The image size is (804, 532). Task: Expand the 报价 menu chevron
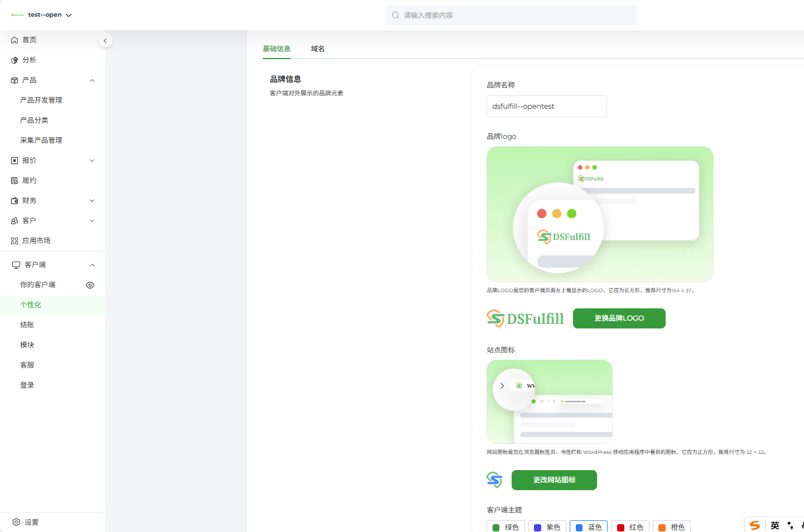pyautogui.click(x=92, y=161)
